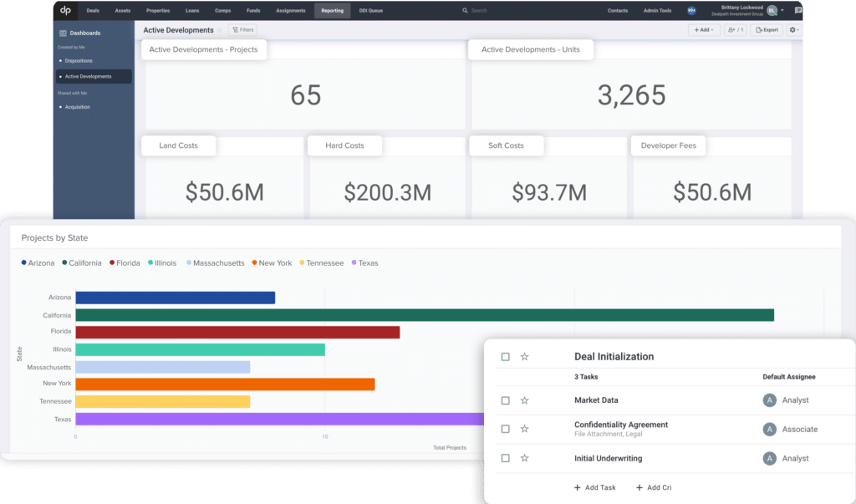Click the Texas color swatch in the legend
This screenshot has height=504, width=856.
(x=352, y=262)
